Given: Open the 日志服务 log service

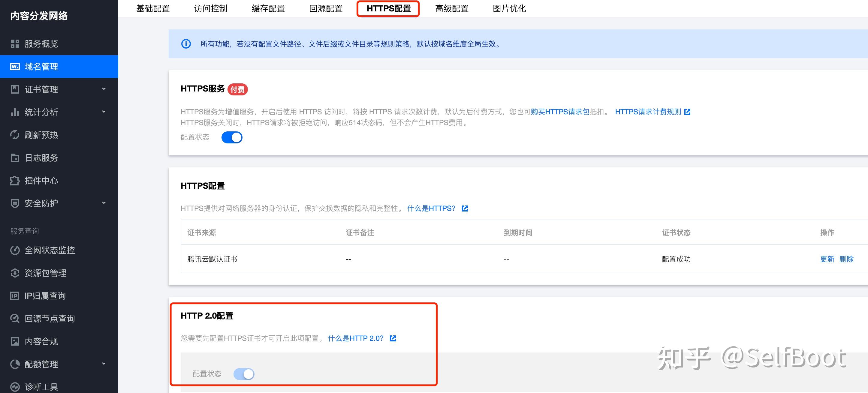Looking at the screenshot, I should (x=41, y=158).
